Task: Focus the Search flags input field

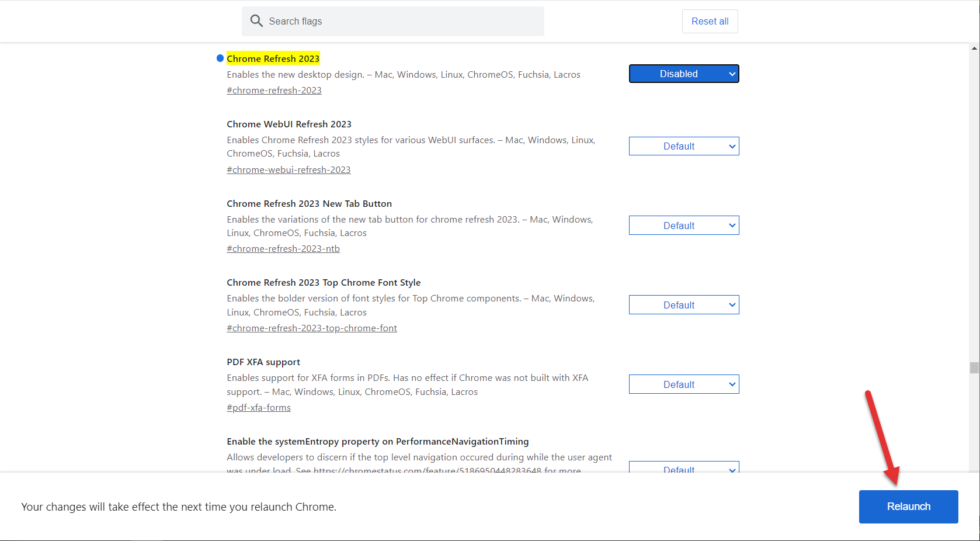Action: pos(393,21)
